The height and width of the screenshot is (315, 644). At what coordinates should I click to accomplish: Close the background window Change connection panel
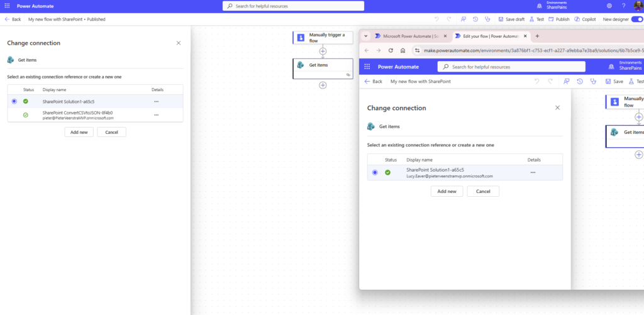[x=178, y=43]
